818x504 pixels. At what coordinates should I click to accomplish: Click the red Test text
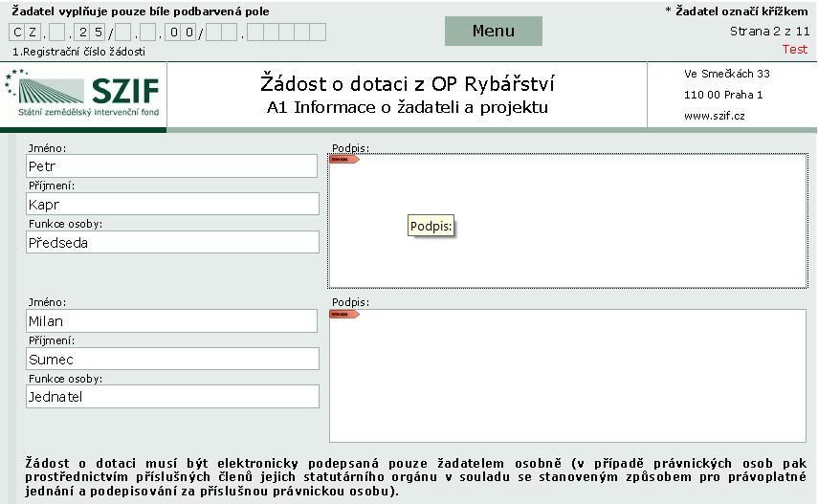(795, 50)
